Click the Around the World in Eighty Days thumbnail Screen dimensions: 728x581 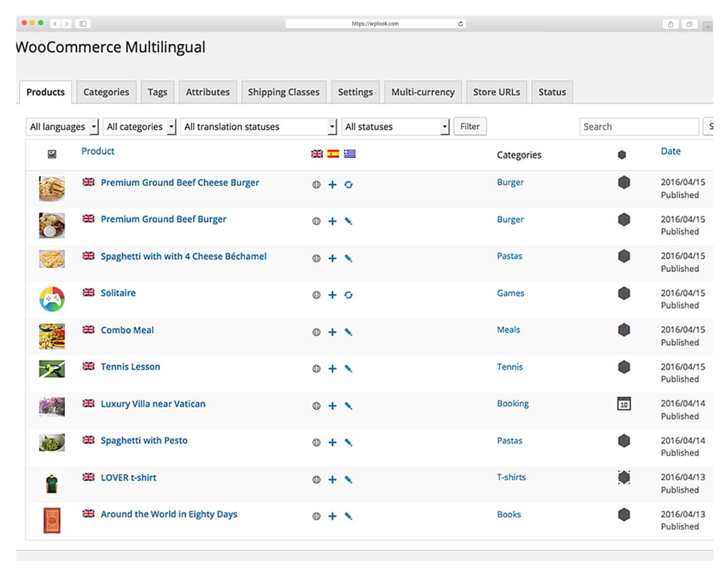click(x=52, y=519)
